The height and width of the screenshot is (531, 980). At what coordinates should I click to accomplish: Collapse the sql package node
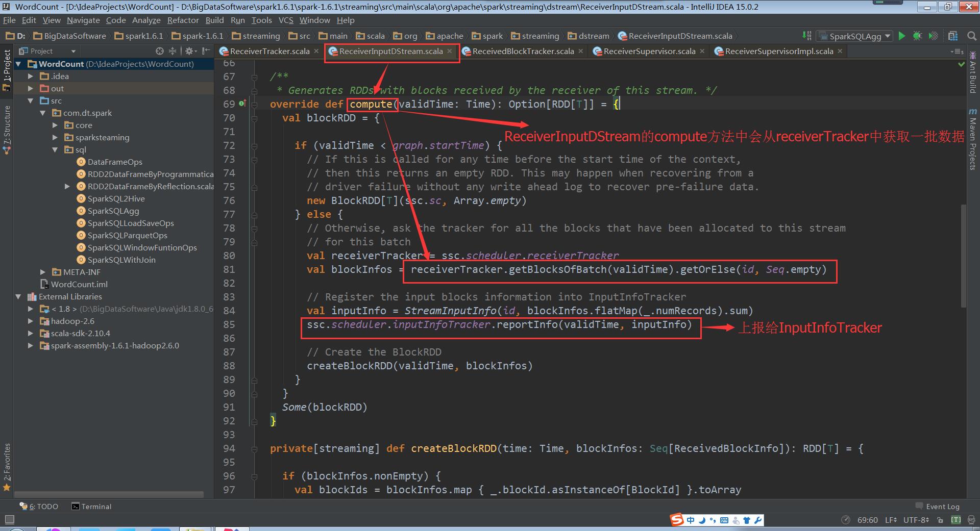point(55,149)
